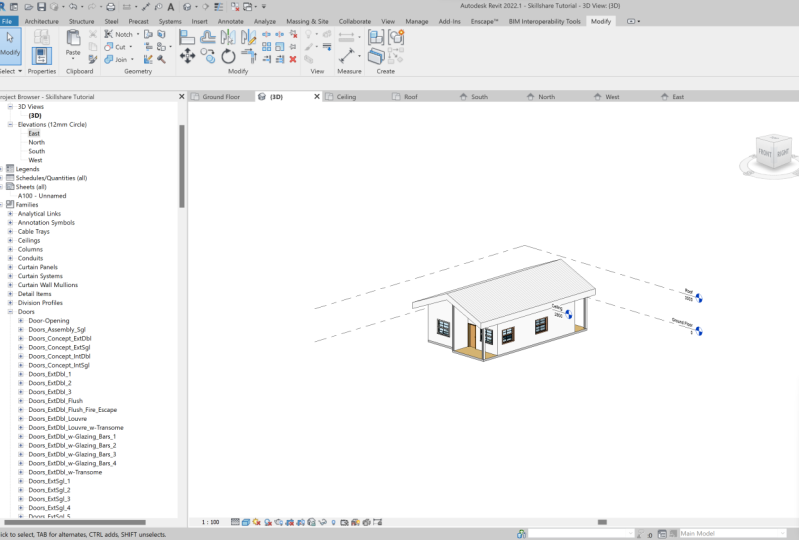The image size is (799, 540).
Task: Select the North elevation in Project Browser
Action: 37,142
